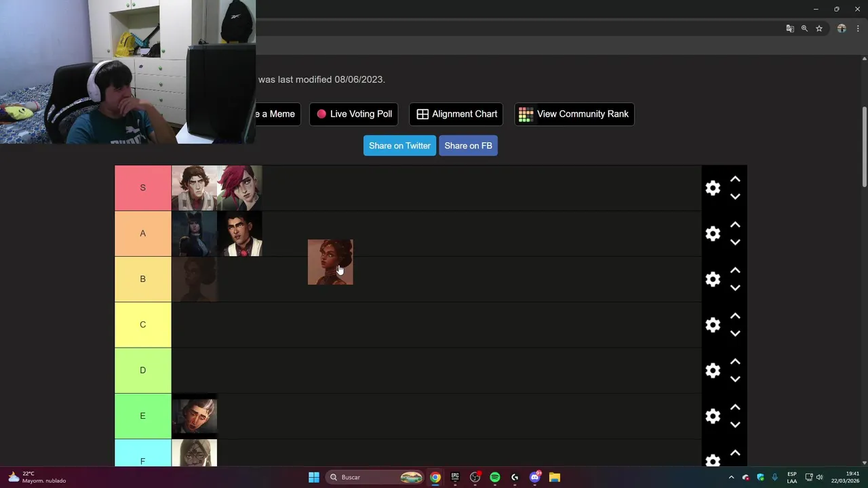
Task: Move A tier row down with arrow
Action: pos(735,242)
